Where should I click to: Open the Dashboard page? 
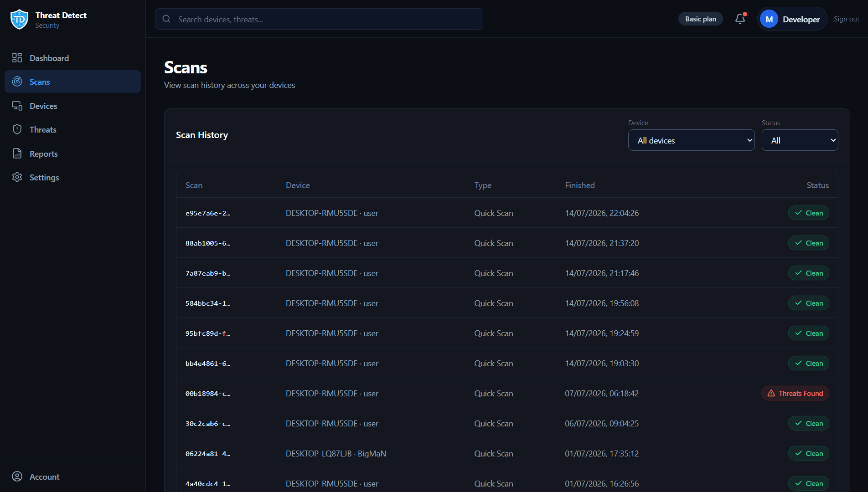point(72,58)
